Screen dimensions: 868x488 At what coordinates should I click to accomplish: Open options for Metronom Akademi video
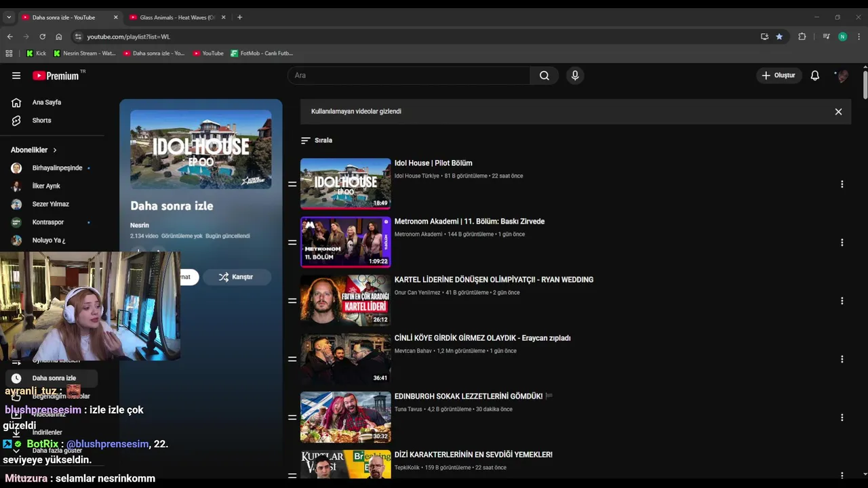(842, 243)
